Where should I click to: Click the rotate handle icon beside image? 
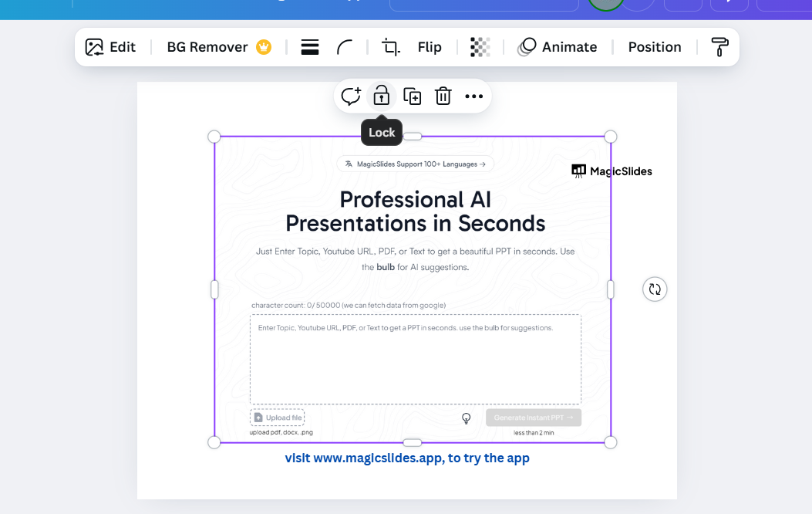click(655, 289)
